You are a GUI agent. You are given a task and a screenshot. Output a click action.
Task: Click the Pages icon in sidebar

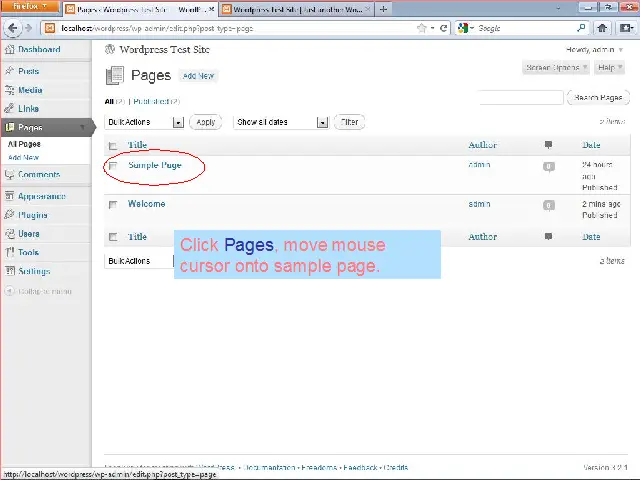tap(9, 127)
